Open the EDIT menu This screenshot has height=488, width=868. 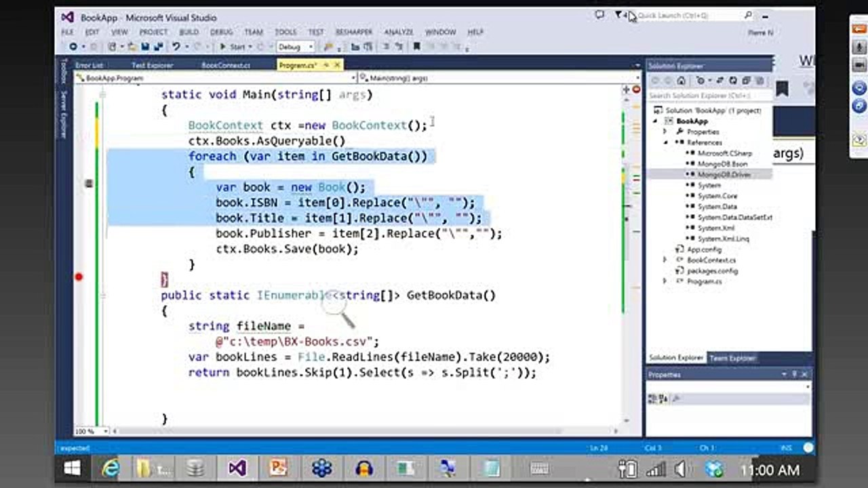pyautogui.click(x=92, y=32)
